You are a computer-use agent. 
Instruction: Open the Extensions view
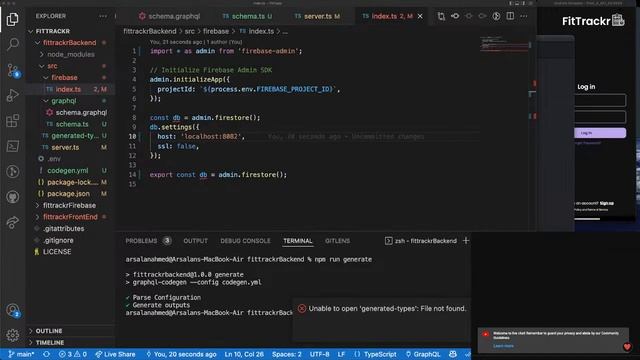click(13, 121)
